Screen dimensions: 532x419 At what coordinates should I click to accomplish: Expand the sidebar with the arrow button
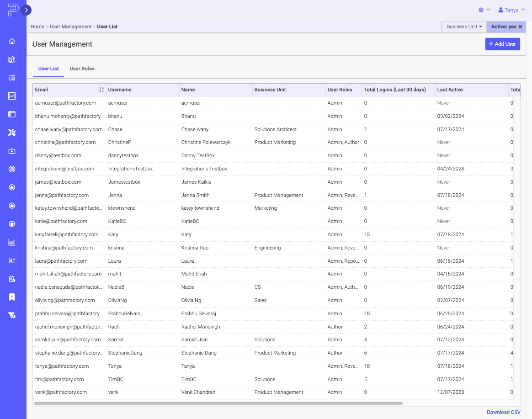point(26,10)
